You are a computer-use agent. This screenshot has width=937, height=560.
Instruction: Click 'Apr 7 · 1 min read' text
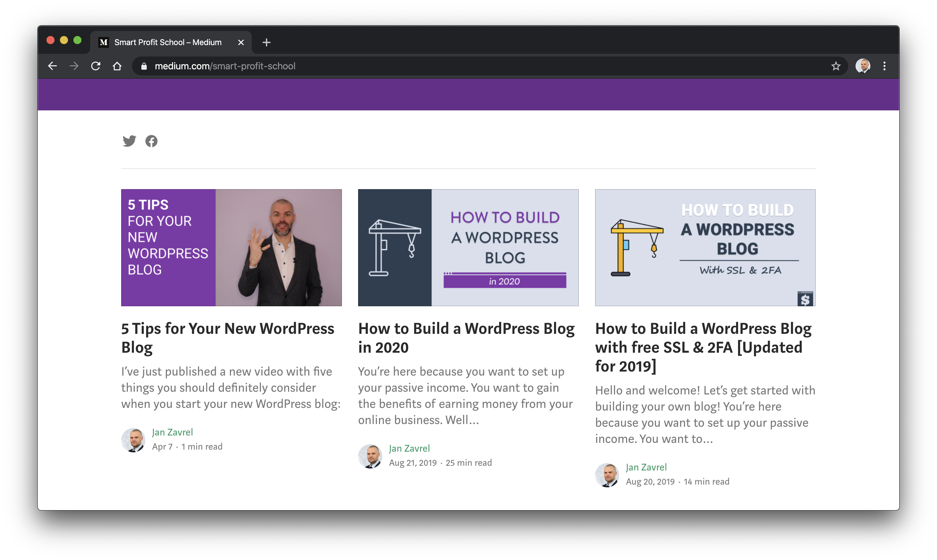point(187,447)
